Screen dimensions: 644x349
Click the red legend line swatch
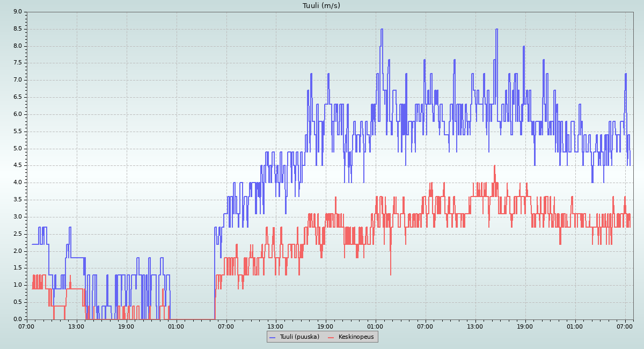[331, 337]
